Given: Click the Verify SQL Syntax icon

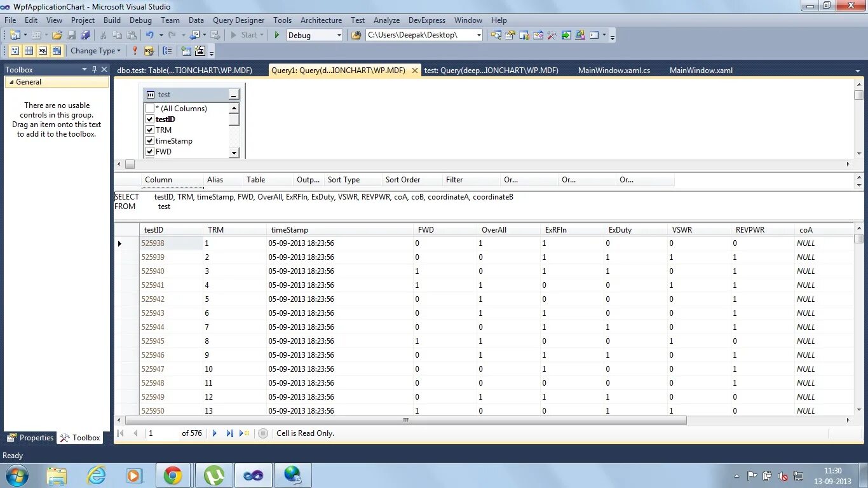Looking at the screenshot, I should (x=149, y=51).
